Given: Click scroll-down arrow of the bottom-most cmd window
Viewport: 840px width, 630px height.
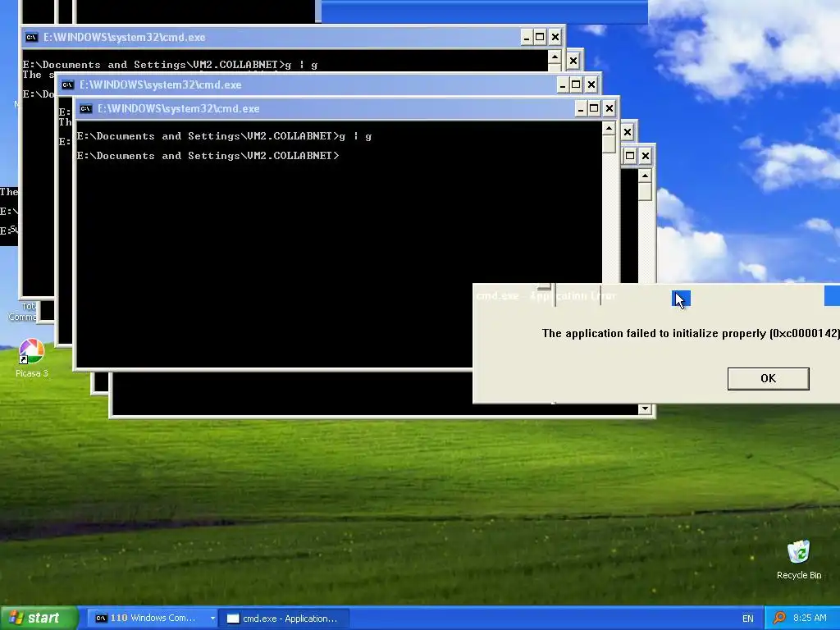Looking at the screenshot, I should click(645, 409).
